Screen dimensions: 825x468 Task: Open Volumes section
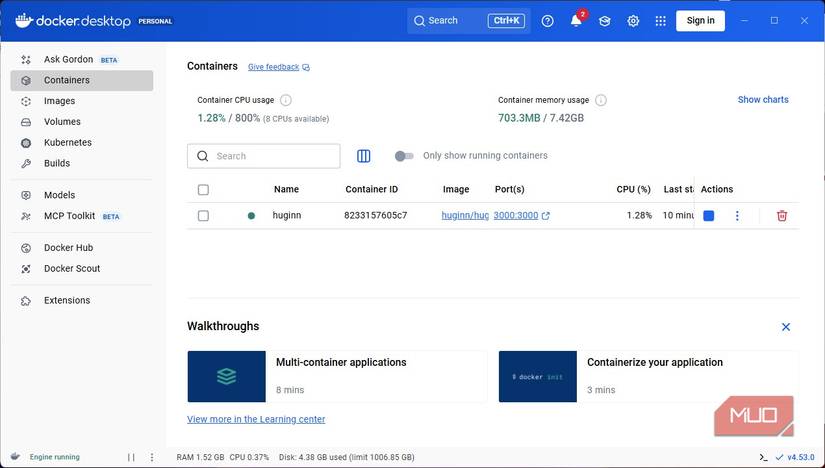click(82, 122)
